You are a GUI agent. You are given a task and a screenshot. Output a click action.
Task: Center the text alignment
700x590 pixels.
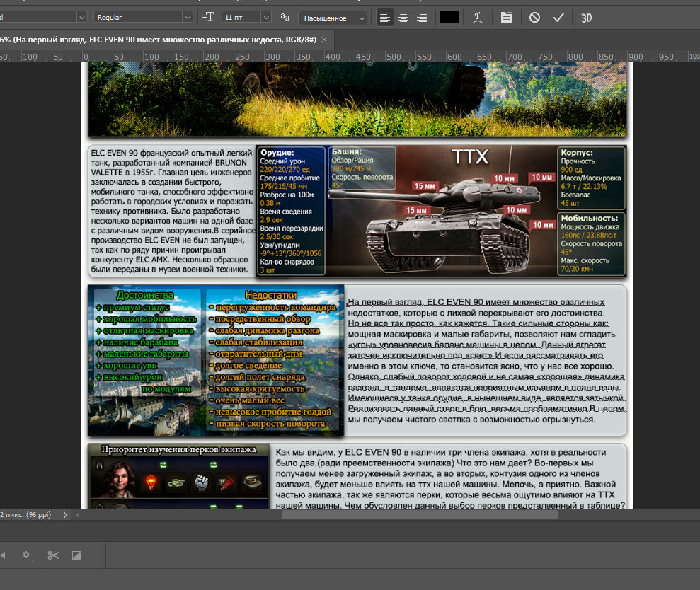coord(403,18)
